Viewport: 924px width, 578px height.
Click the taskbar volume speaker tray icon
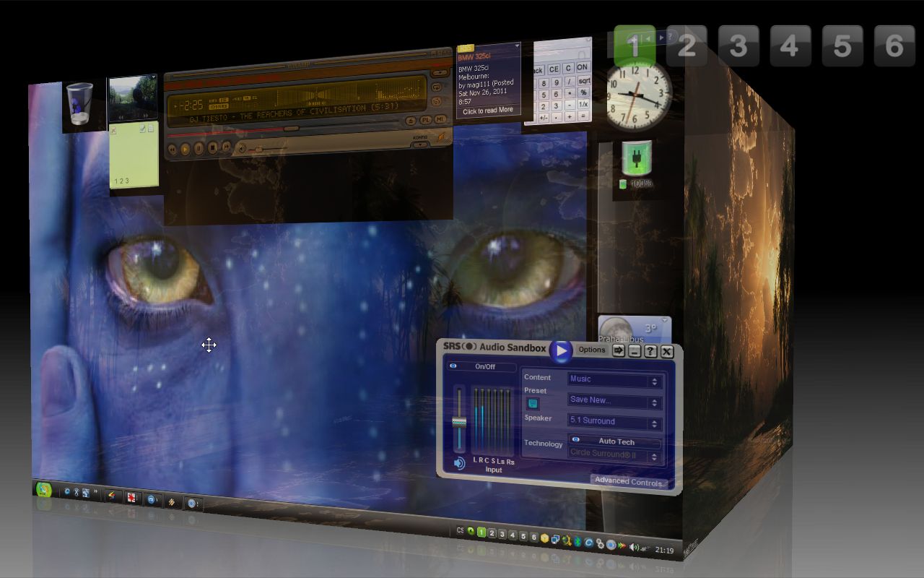(x=634, y=547)
